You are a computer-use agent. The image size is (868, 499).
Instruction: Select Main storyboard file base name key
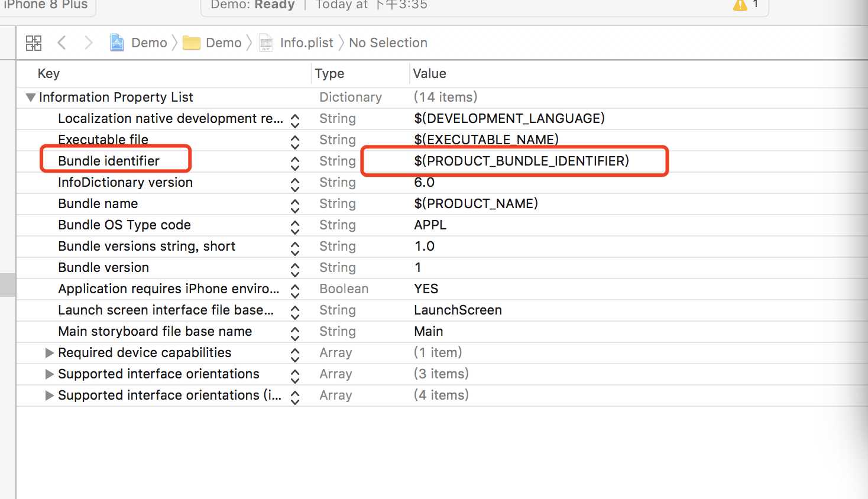[155, 331]
